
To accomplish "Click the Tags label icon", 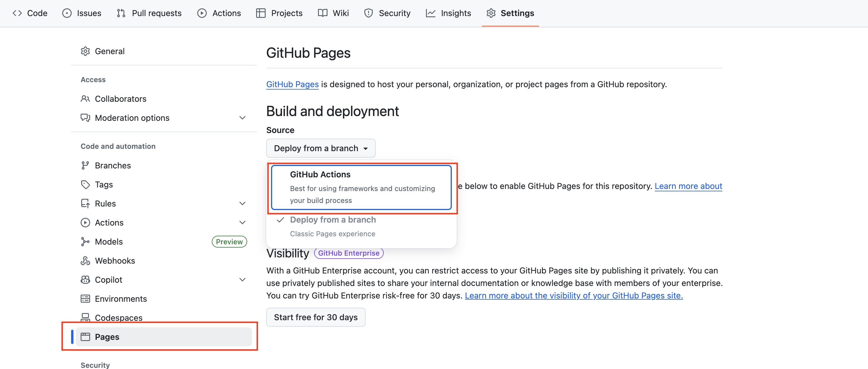I will pos(85,185).
